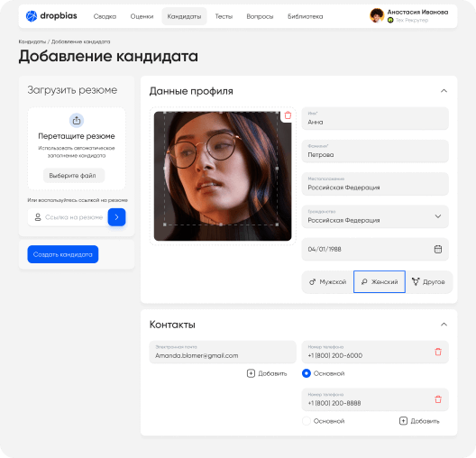Click Анастасия Иванова username text
The image size is (476, 458).
pyautogui.click(x=417, y=12)
